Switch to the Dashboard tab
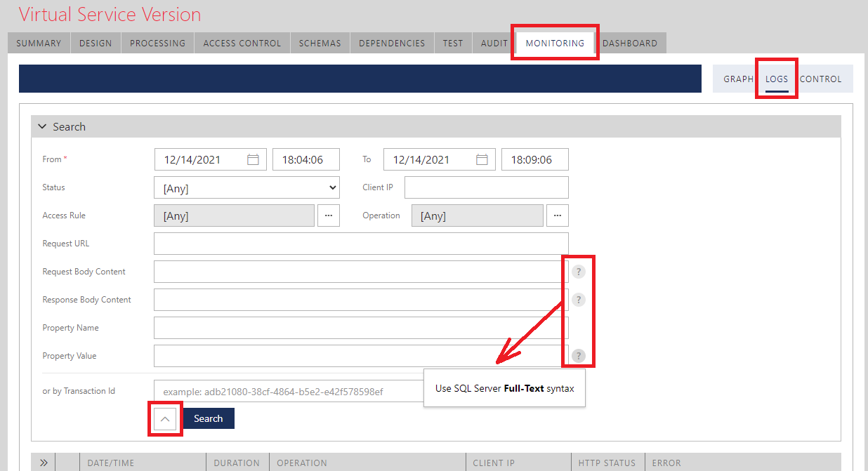 pos(630,43)
